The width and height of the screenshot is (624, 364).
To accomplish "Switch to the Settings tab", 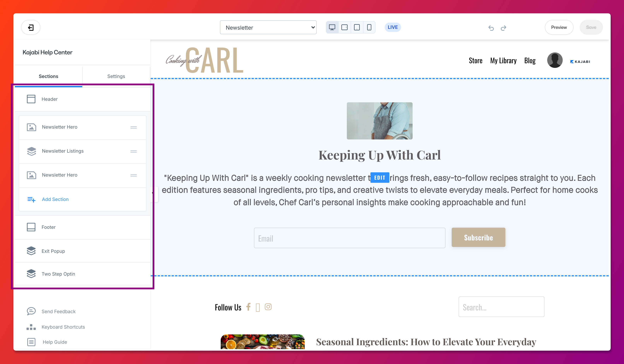I will click(116, 76).
